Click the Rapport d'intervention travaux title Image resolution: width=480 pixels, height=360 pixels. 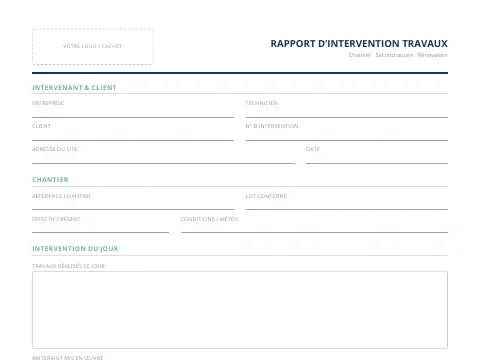(359, 44)
